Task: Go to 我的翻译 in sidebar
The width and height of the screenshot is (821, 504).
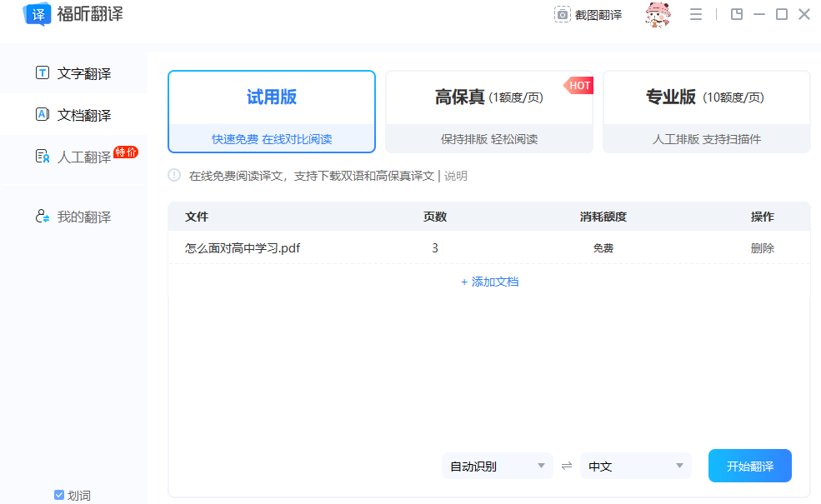Action: pyautogui.click(x=73, y=216)
